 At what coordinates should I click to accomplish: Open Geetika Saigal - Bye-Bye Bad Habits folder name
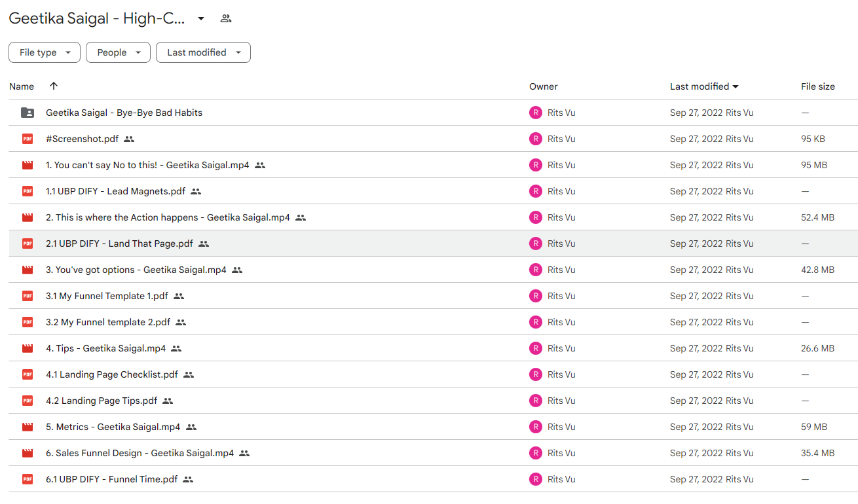[x=124, y=113]
